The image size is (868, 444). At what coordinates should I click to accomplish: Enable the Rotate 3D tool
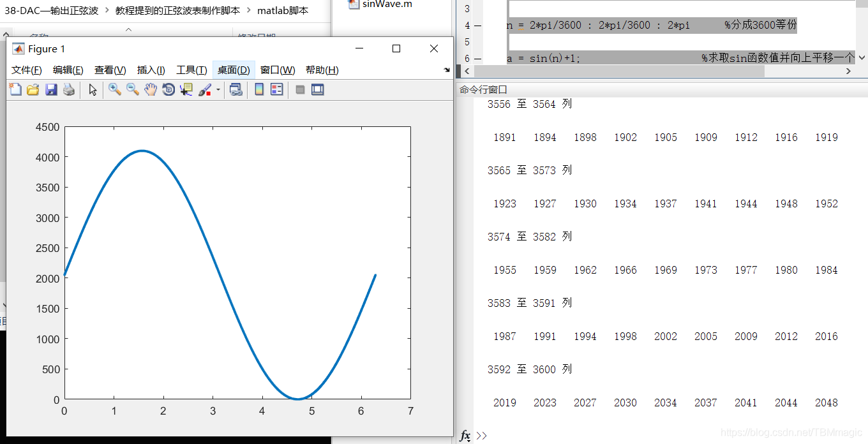click(x=168, y=90)
